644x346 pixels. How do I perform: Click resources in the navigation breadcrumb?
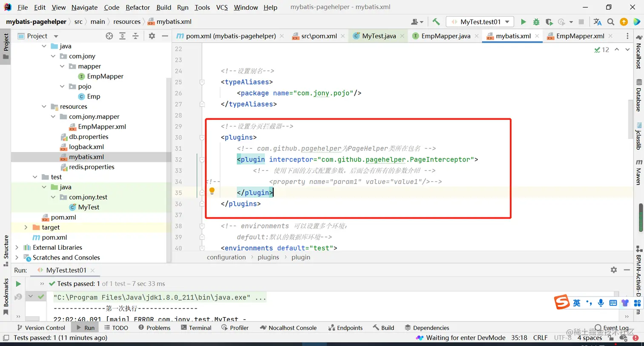click(x=126, y=22)
